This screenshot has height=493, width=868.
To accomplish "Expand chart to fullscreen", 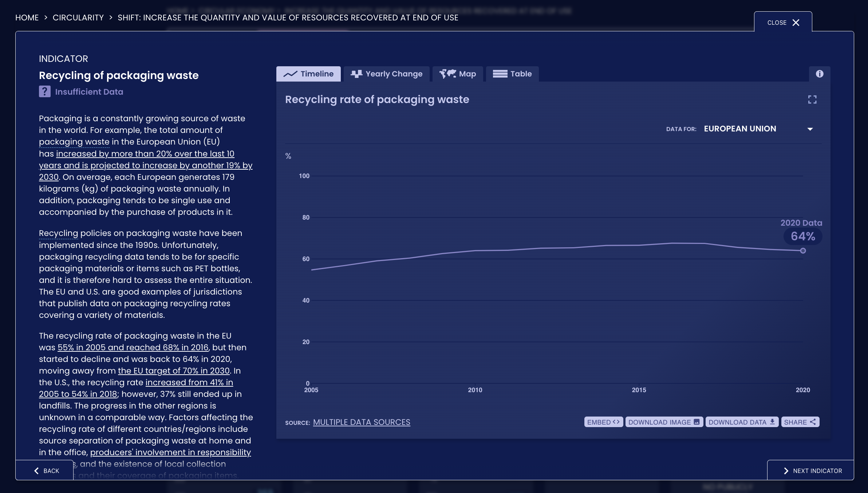I will (x=812, y=99).
